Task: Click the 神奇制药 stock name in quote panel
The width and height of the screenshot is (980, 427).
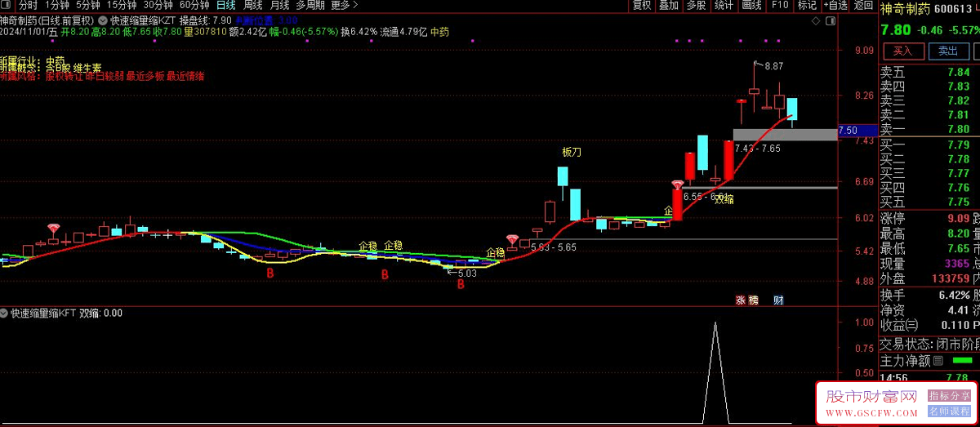Action: pos(906,9)
